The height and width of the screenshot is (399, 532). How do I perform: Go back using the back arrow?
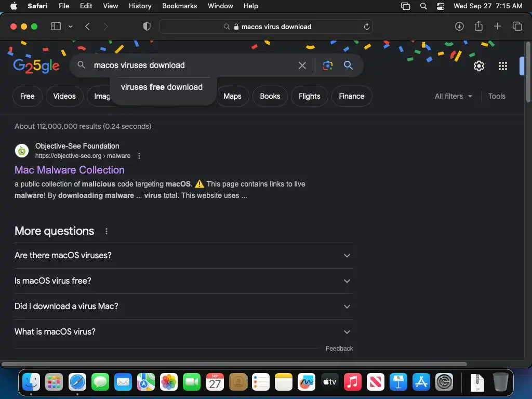[87, 26]
